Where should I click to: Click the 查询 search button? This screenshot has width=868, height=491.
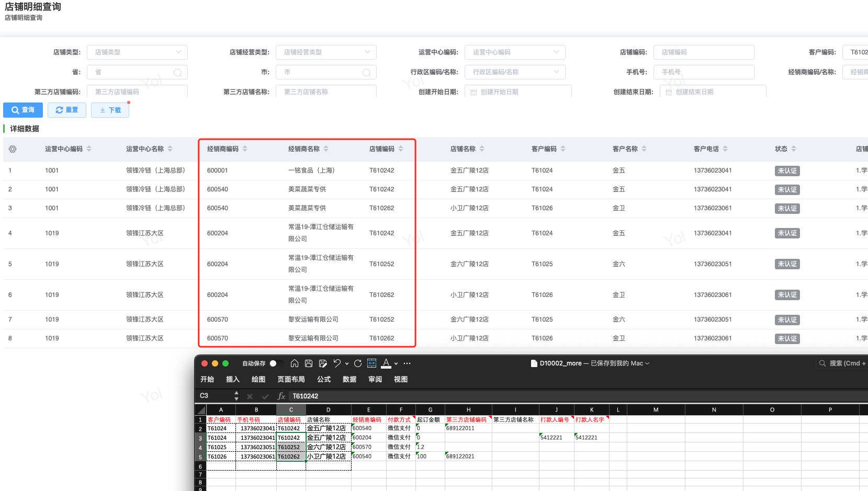tap(23, 110)
